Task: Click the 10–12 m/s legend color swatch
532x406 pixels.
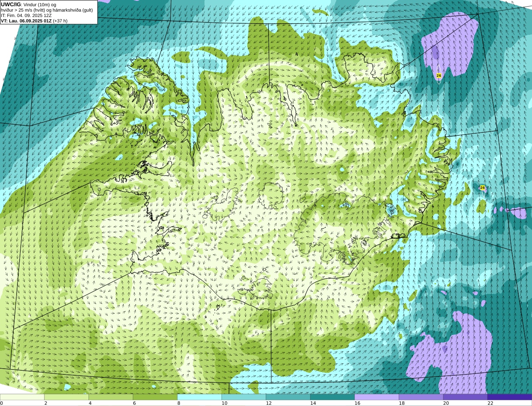Action: [x=244, y=397]
